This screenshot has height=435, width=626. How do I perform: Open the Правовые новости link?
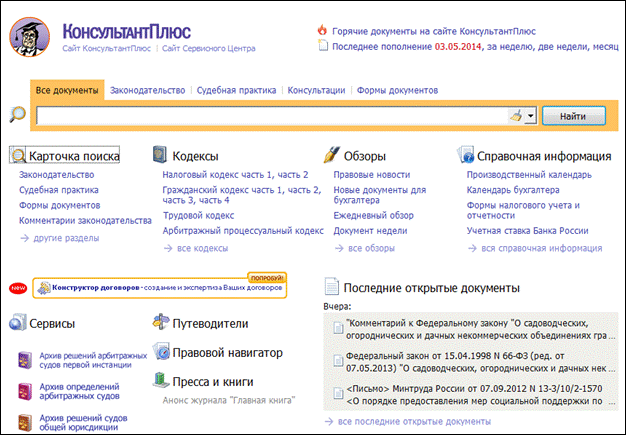372,175
